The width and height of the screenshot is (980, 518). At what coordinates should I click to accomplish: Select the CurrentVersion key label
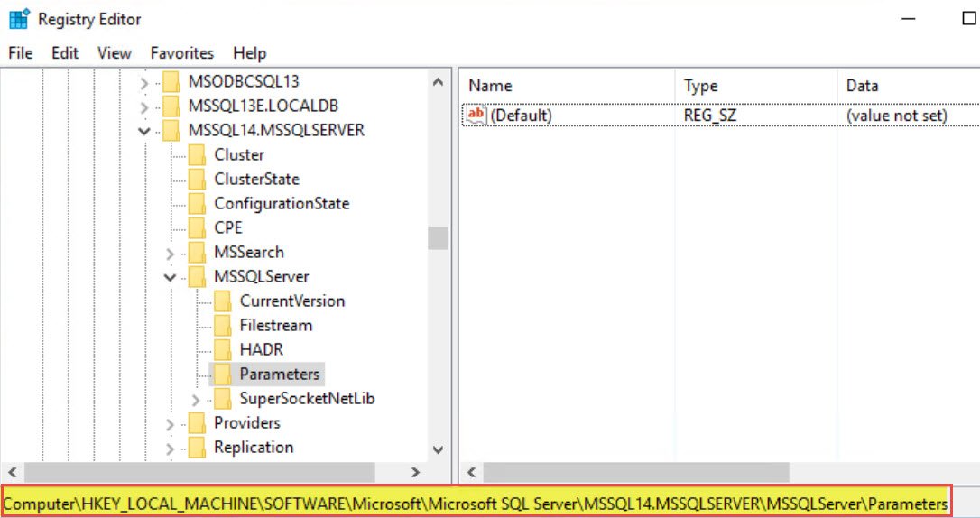[291, 301]
